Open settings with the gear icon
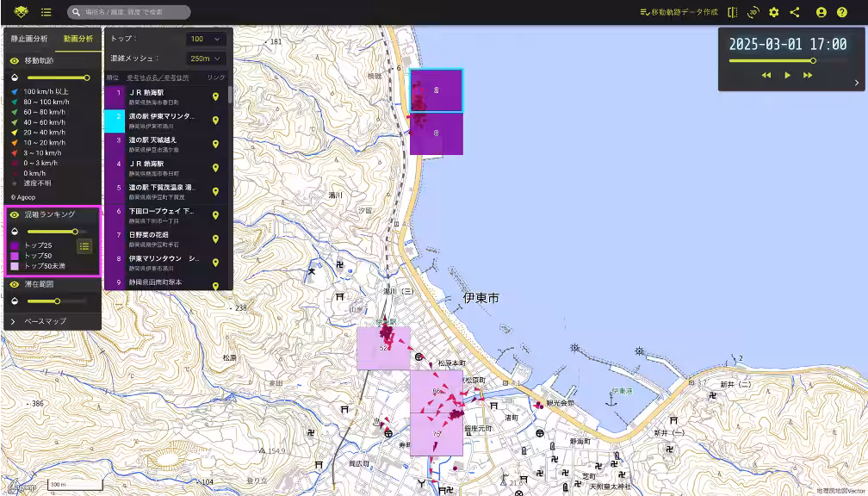868x496 pixels. coord(774,12)
